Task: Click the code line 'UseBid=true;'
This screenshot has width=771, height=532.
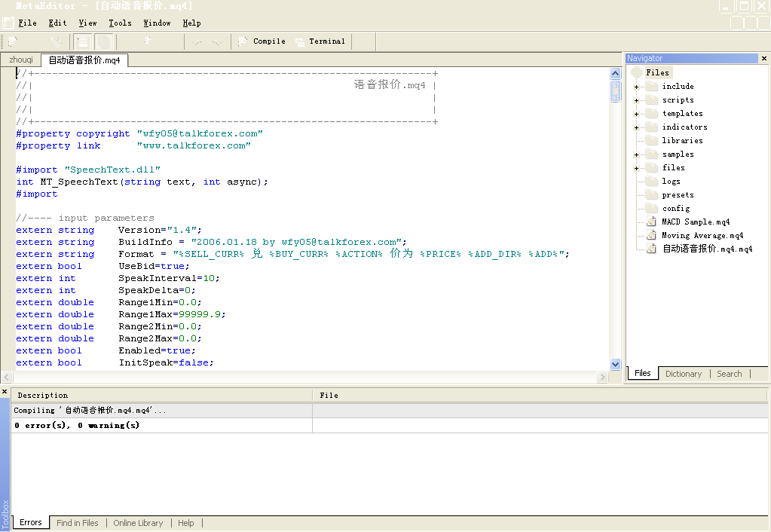Action: pyautogui.click(x=154, y=266)
